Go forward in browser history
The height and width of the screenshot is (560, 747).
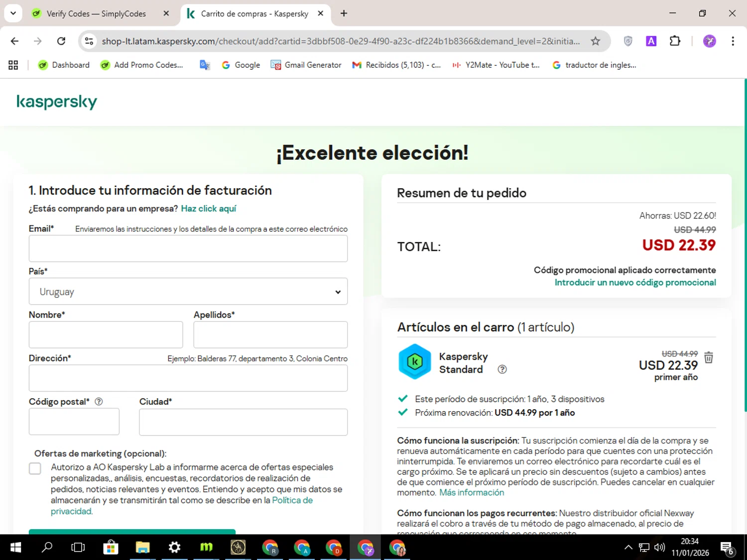38,41
